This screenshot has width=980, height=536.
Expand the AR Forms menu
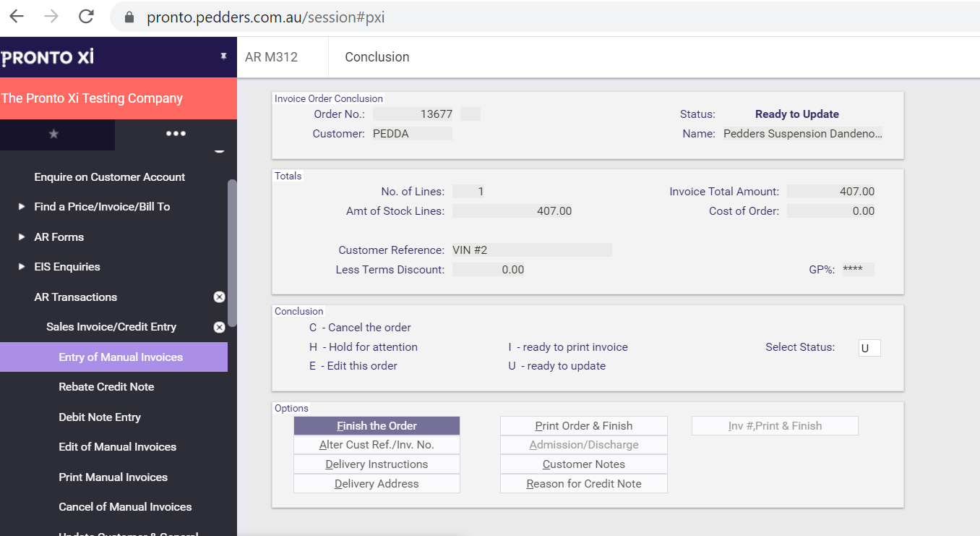point(22,237)
